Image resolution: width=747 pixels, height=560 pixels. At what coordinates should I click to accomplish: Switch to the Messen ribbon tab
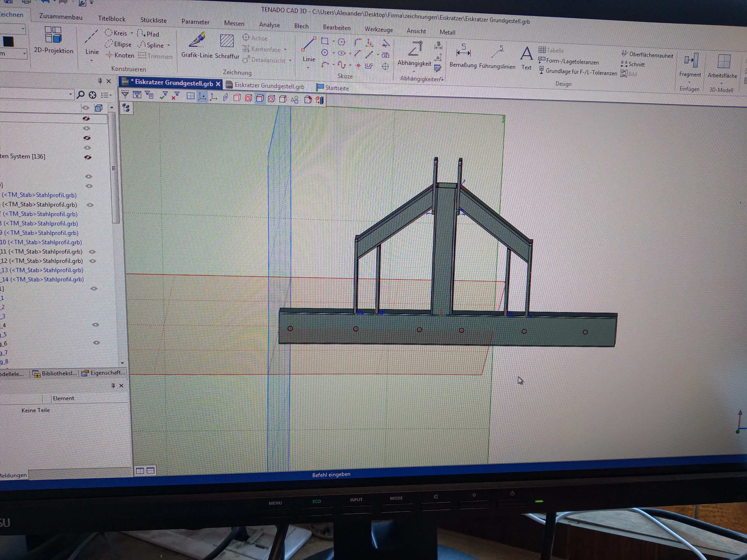[x=234, y=23]
